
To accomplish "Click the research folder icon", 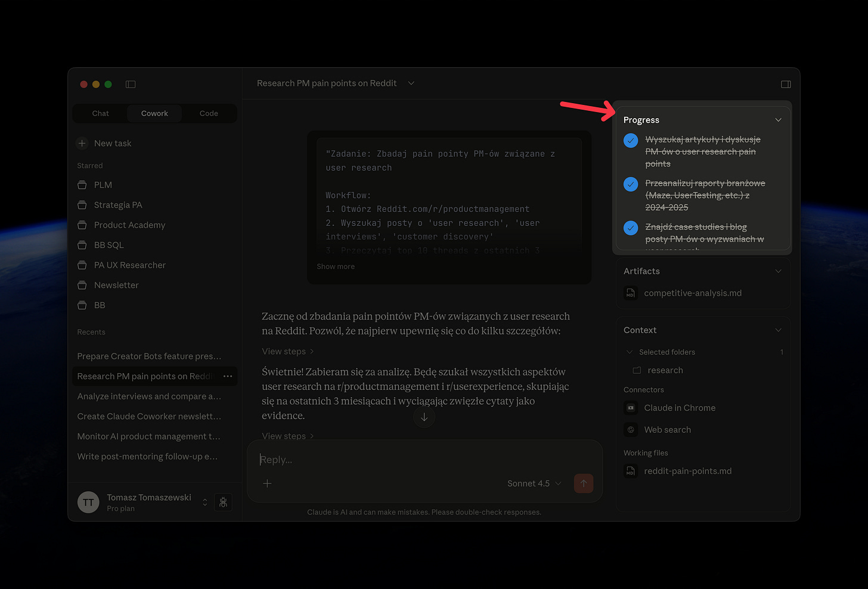I will point(637,370).
